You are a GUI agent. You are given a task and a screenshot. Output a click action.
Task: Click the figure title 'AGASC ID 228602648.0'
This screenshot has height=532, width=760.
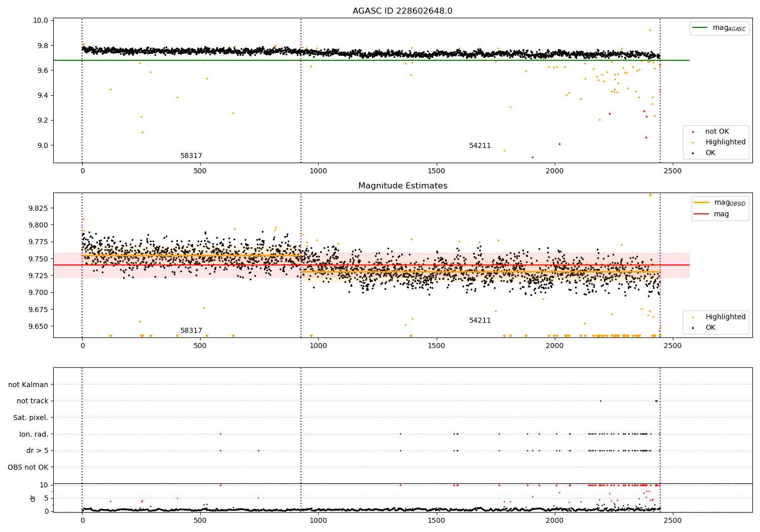[x=402, y=11]
